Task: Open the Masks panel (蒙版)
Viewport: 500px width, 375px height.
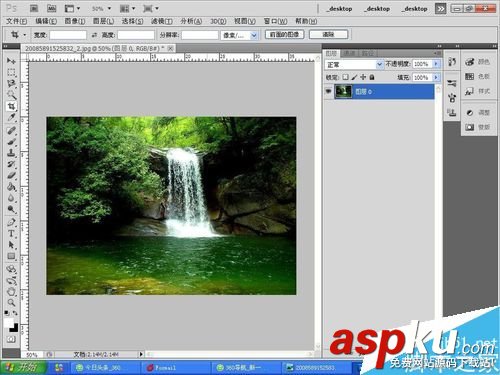Action: pyautogui.click(x=478, y=127)
